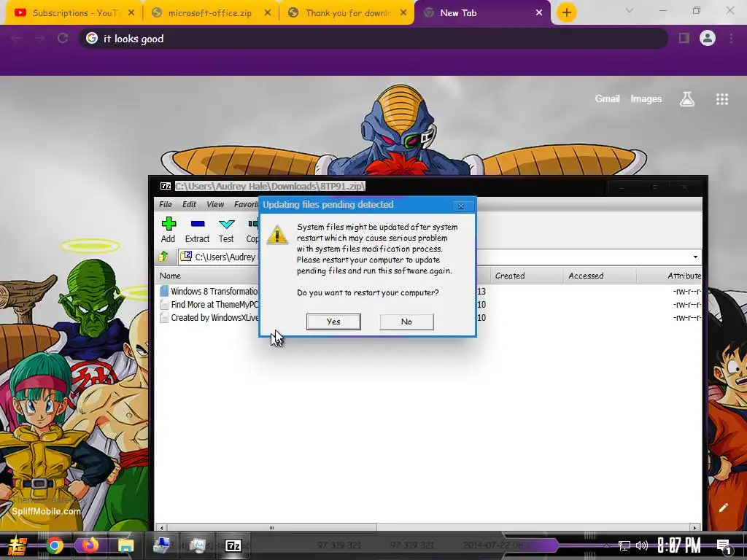This screenshot has width=747, height=560.
Task: Open File Explorer from the taskbar
Action: pyautogui.click(x=125, y=545)
